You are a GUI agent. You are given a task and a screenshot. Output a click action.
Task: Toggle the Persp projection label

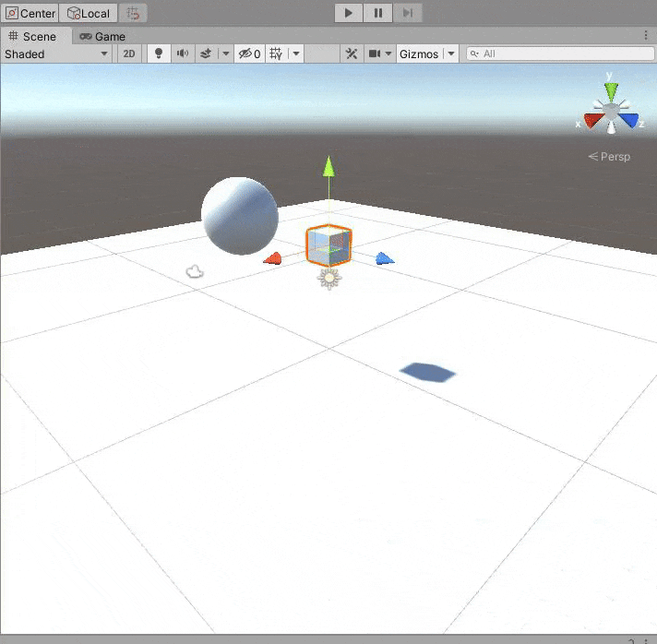pos(609,157)
